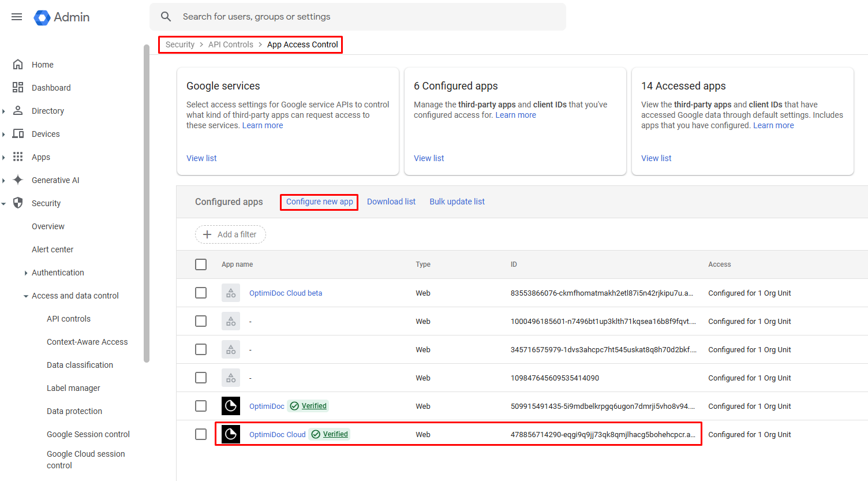868x481 pixels.
Task: Check the row checkbox for ID 1000496185601
Action: [x=201, y=321]
